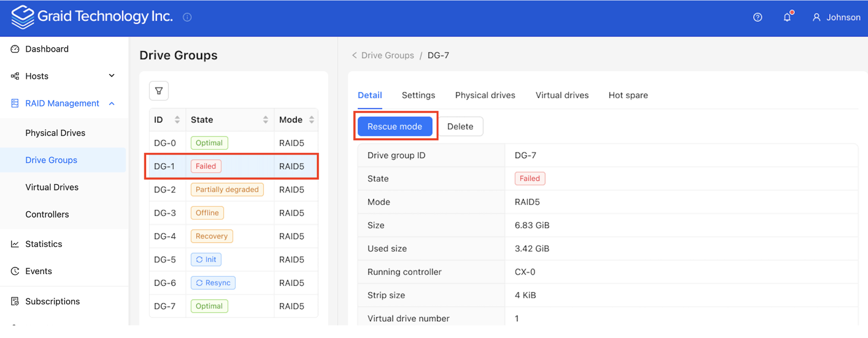Click the Init state badge

tap(206, 259)
